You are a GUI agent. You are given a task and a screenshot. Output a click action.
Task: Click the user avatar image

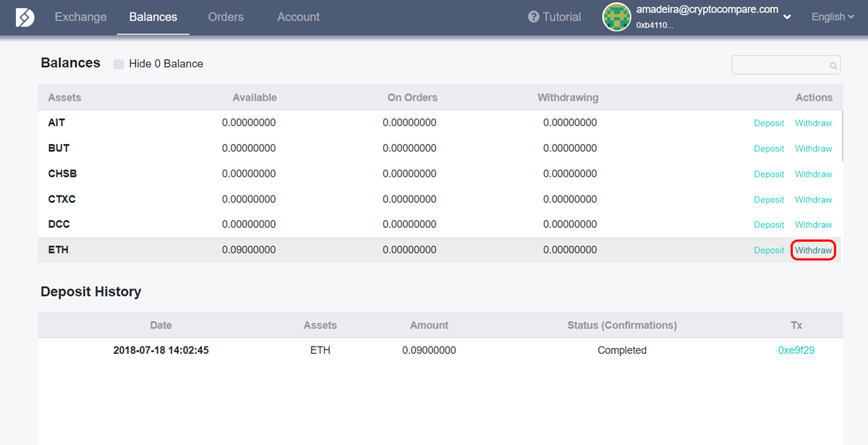(x=617, y=17)
